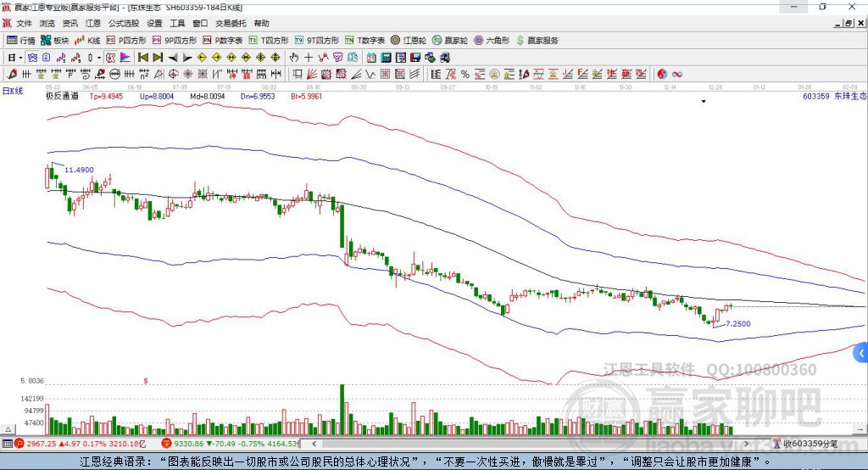
Task: Toggle the 极 indicator button
Action: (x=111, y=58)
